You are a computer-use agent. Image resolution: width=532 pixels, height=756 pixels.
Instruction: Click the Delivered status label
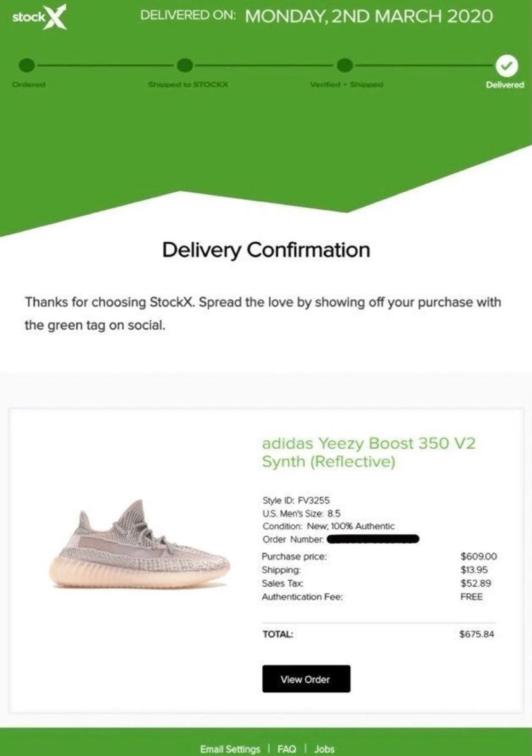tap(504, 85)
